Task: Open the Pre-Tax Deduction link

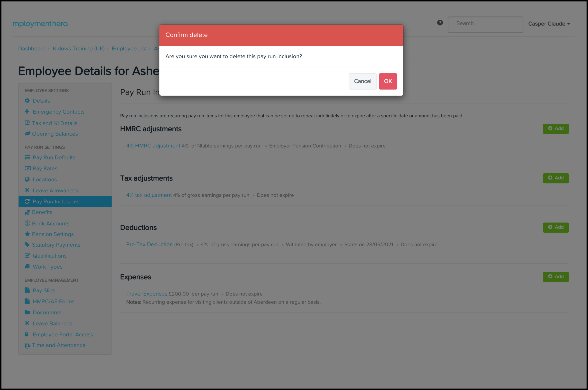Action: pos(149,245)
